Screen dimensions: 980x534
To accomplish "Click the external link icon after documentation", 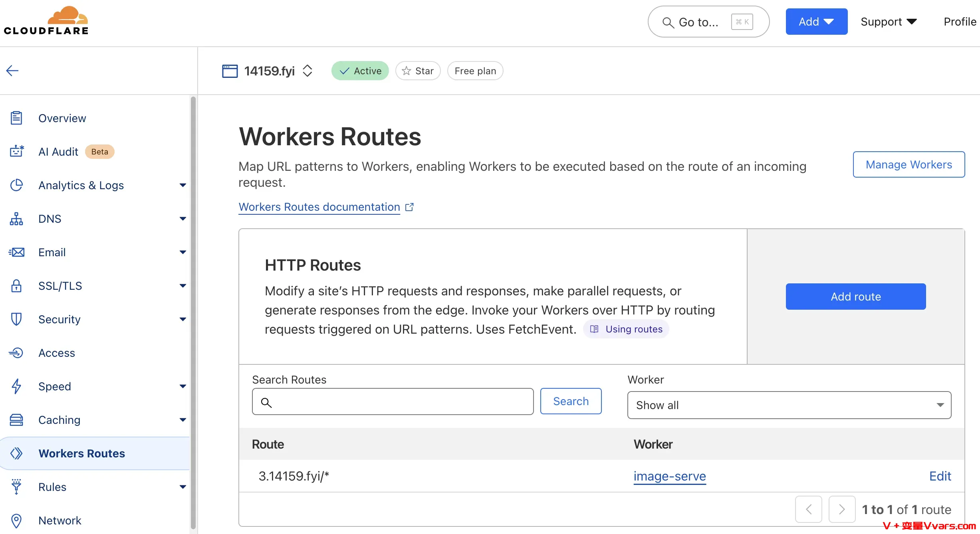I will pyautogui.click(x=409, y=207).
